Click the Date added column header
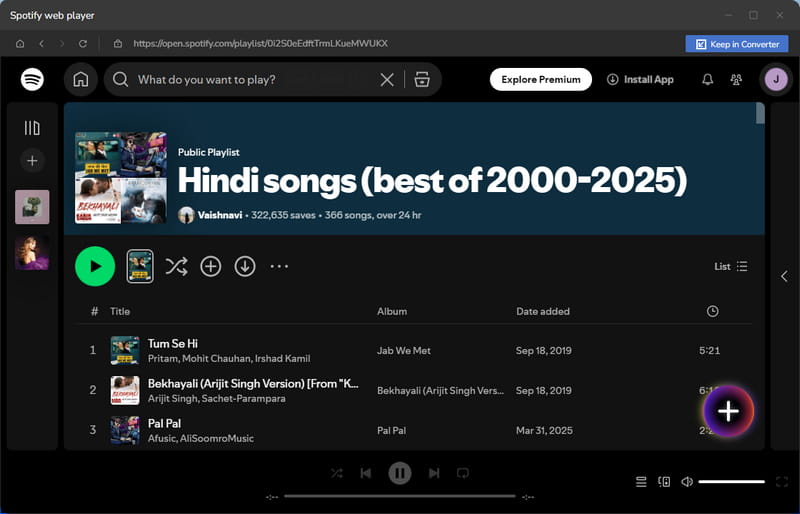 pyautogui.click(x=543, y=311)
